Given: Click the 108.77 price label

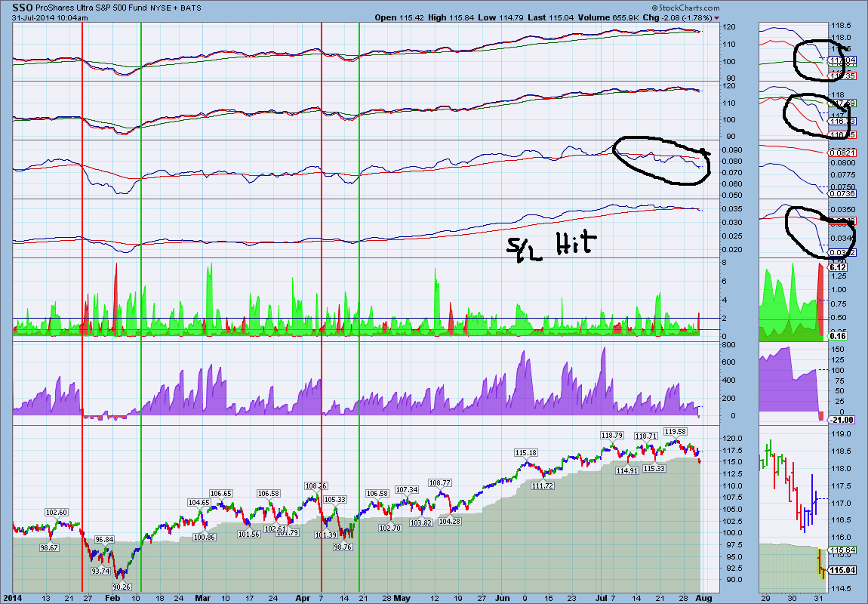Looking at the screenshot, I should pos(440,482).
